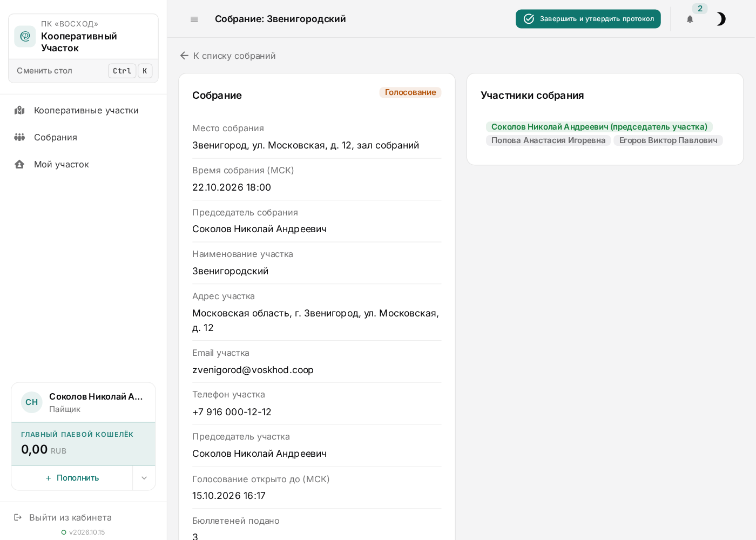Open notifications bell

point(690,19)
